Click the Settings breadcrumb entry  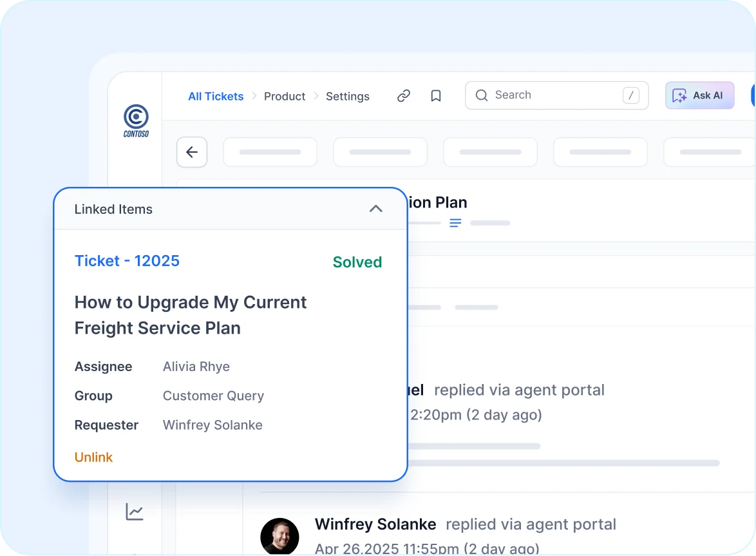[348, 96]
